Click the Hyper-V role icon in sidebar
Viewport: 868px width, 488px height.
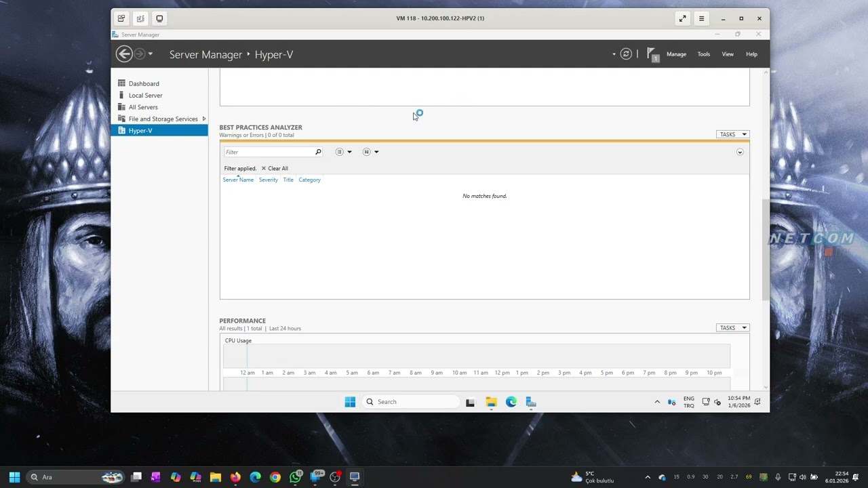(x=122, y=131)
